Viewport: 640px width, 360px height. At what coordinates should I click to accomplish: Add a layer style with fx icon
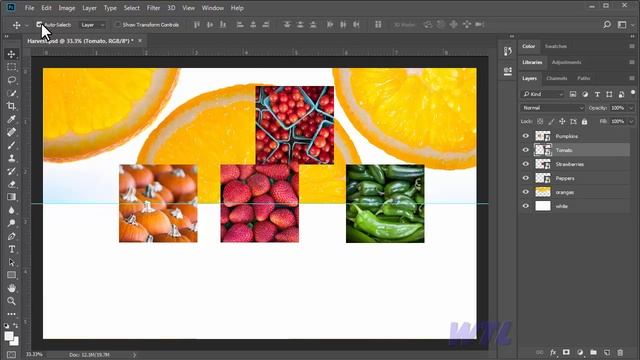tap(553, 352)
